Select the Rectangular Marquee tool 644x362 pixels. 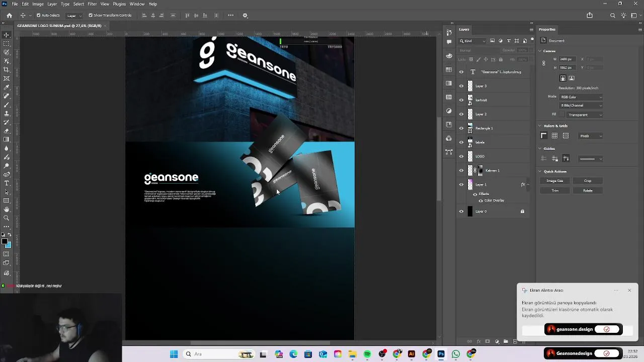tap(7, 44)
